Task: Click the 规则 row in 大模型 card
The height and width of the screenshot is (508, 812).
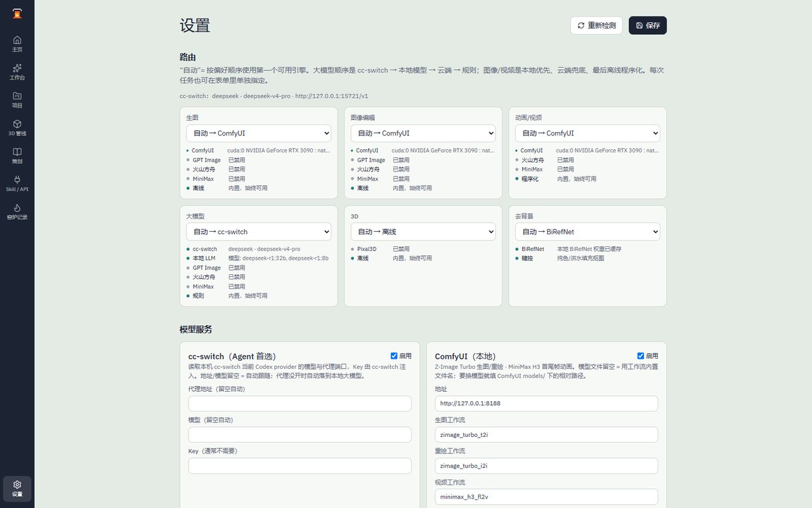Action: click(259, 296)
